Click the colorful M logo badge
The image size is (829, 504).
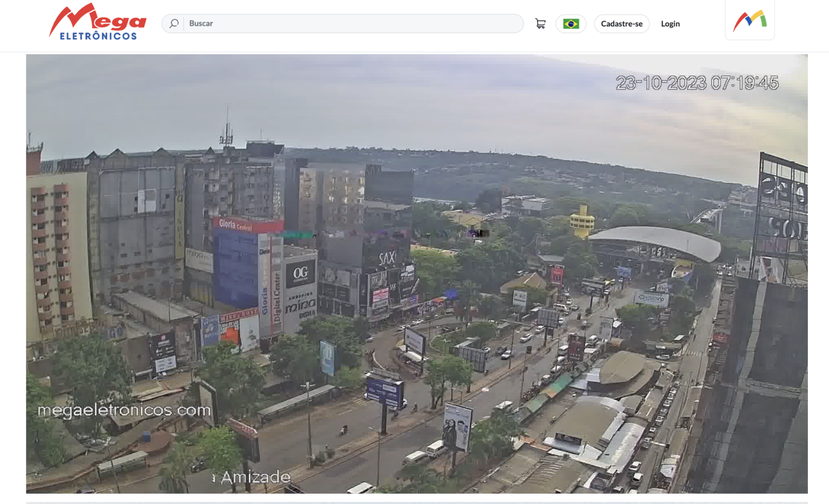[749, 21]
